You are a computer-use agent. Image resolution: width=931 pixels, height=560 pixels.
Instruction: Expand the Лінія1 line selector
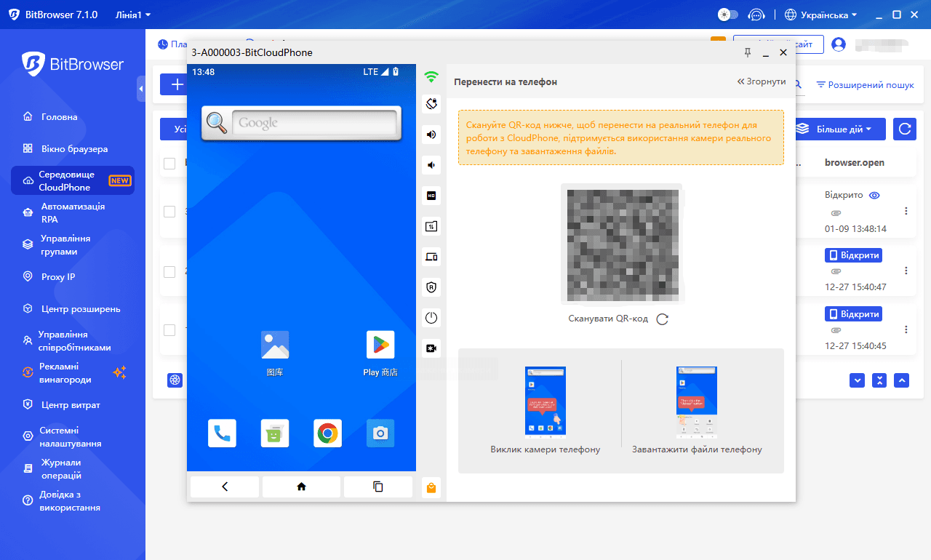coord(133,15)
